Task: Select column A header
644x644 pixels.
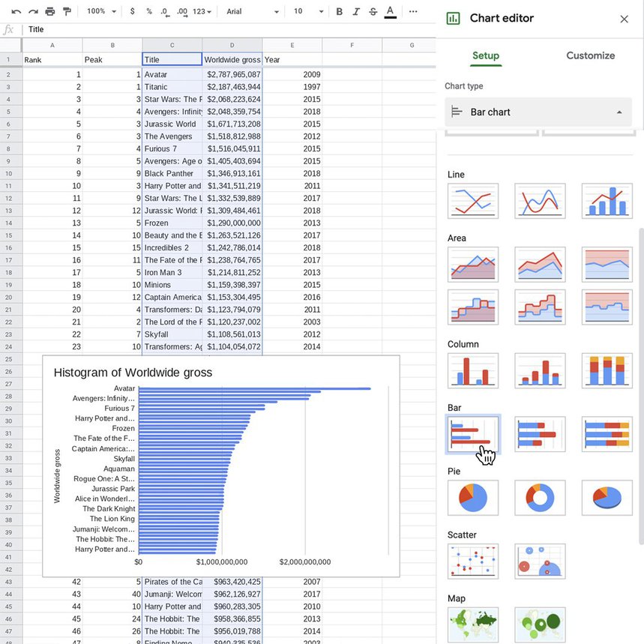Action: click(x=52, y=45)
